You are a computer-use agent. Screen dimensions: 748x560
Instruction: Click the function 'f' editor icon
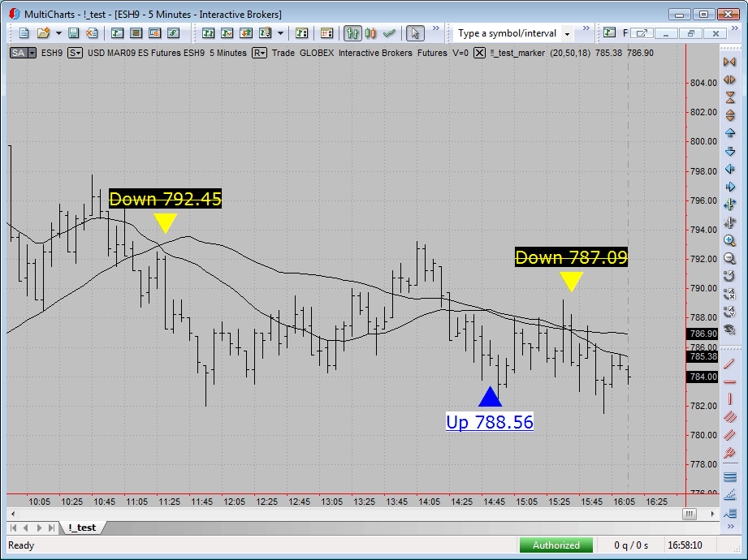[174, 33]
